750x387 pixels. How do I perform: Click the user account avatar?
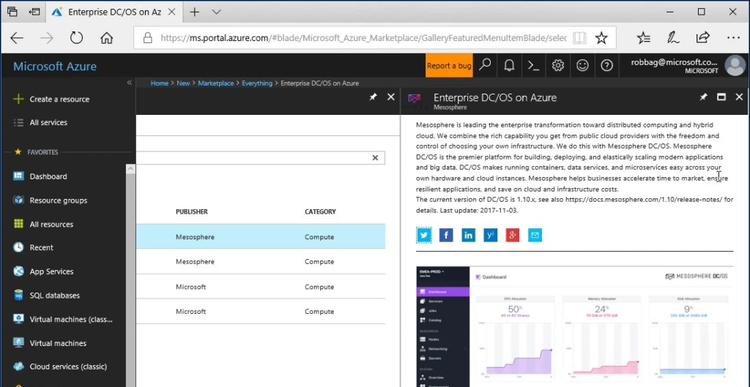point(735,66)
